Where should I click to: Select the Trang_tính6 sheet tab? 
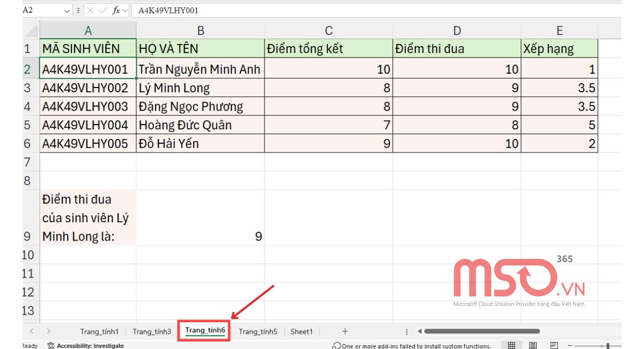204,331
